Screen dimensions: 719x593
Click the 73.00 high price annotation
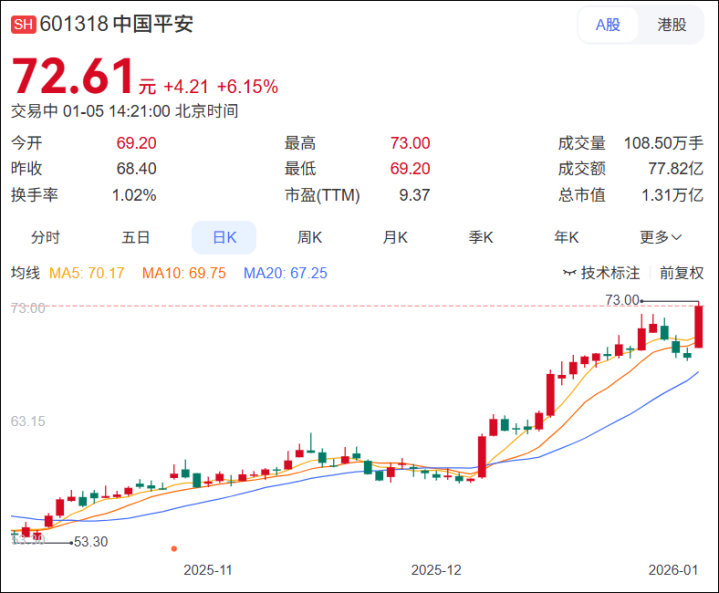[622, 300]
